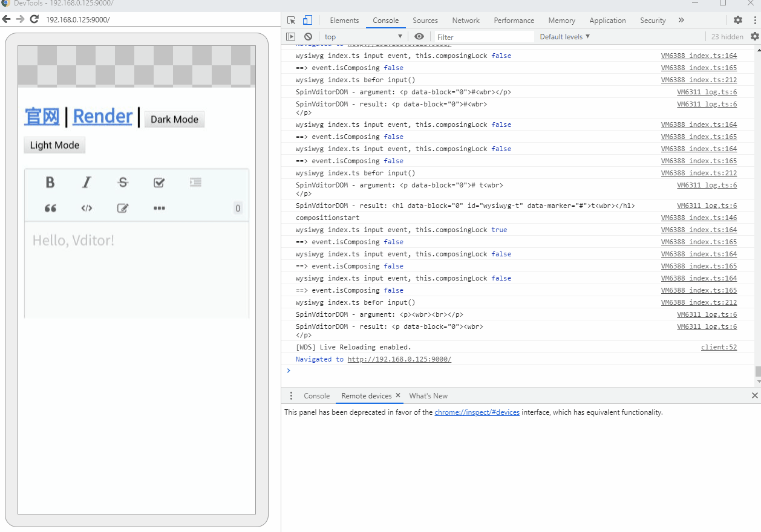
Task: Select Console tab in top bar
Action: [x=386, y=21]
